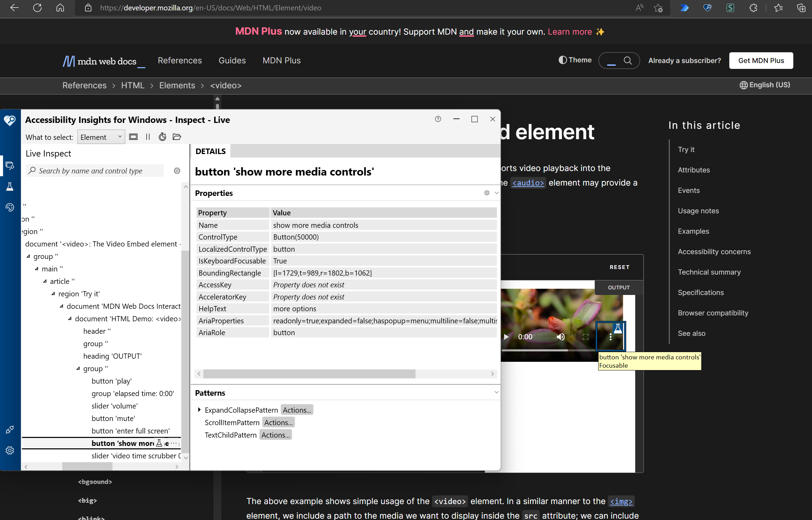
Task: Open a saved snapshot via folder icon
Action: click(177, 137)
